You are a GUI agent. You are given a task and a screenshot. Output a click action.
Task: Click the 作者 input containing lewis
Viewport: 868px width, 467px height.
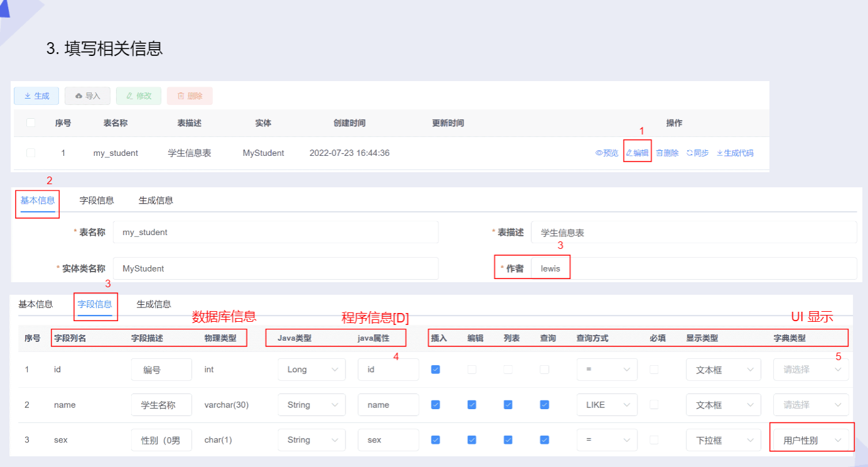pyautogui.click(x=693, y=268)
